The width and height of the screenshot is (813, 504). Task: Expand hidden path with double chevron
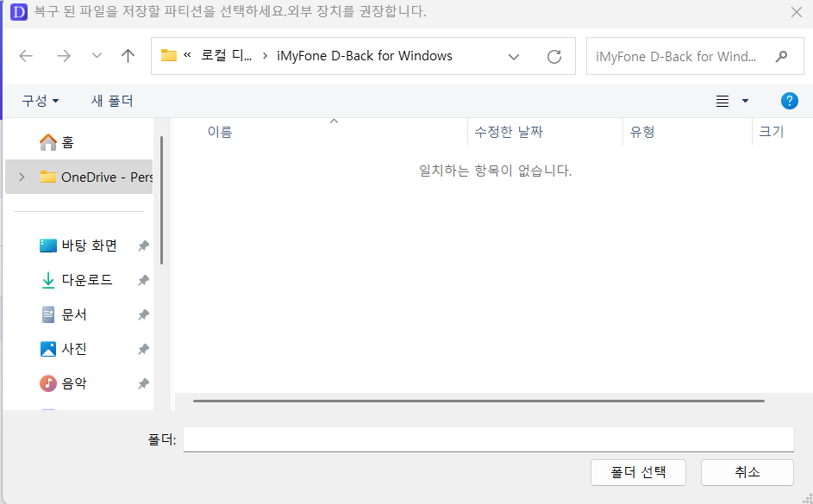(x=188, y=55)
